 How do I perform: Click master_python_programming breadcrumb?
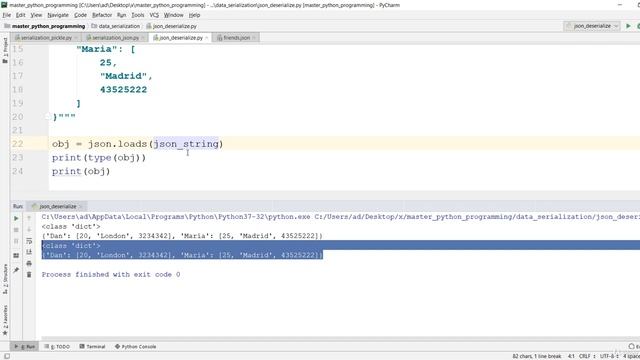click(x=45, y=26)
